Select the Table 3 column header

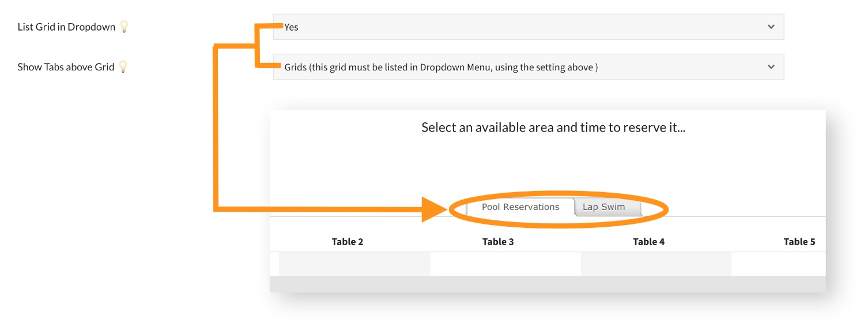pos(498,242)
